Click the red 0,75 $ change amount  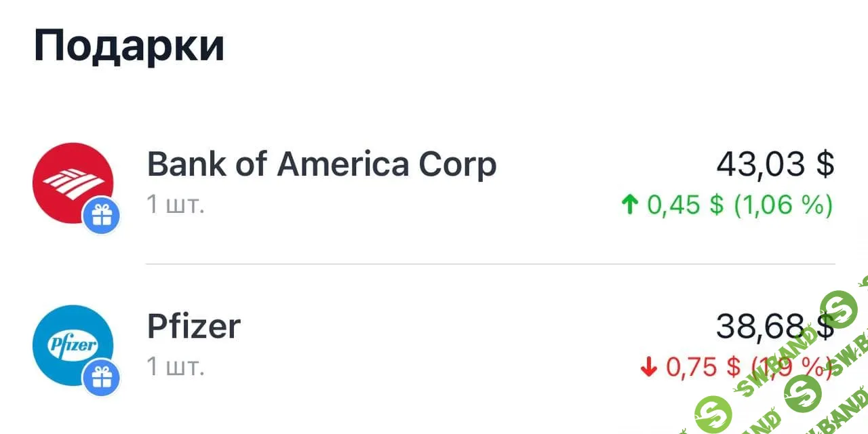[x=703, y=367]
